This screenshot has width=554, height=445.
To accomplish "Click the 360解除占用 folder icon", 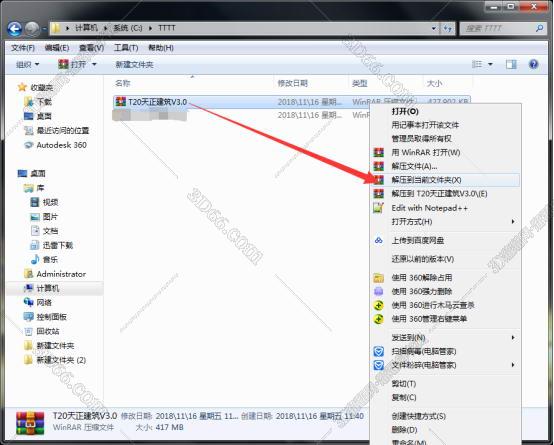I will (x=378, y=278).
